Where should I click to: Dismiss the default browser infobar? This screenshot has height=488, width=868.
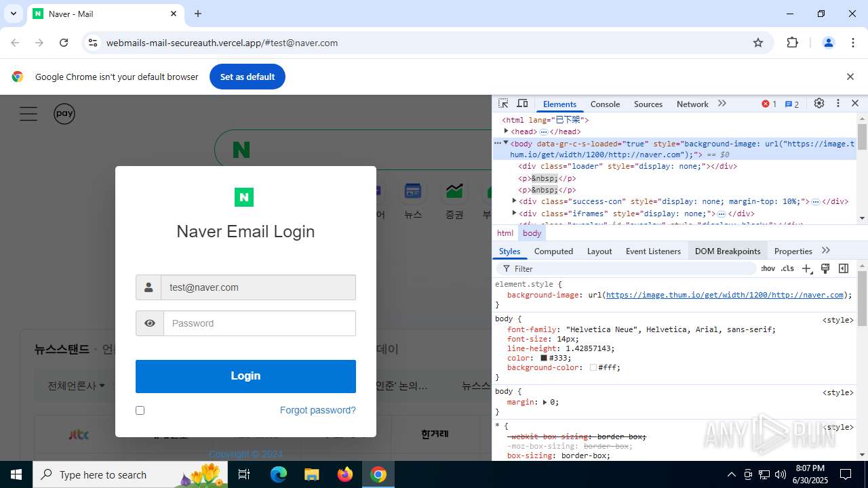[850, 77]
